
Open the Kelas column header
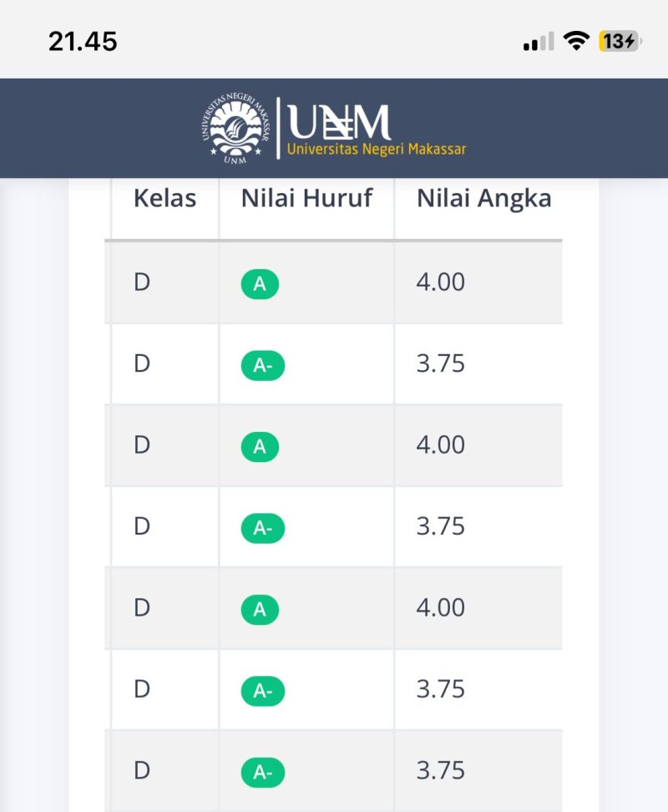[164, 198]
